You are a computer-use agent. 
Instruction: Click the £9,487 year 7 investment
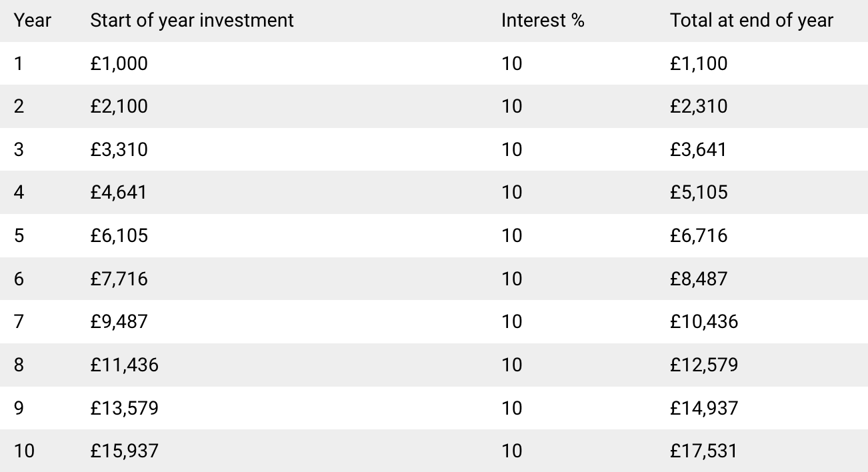[119, 321]
